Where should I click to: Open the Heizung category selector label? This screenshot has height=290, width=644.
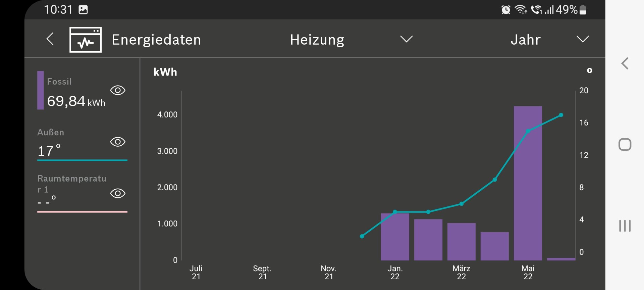[x=317, y=40]
